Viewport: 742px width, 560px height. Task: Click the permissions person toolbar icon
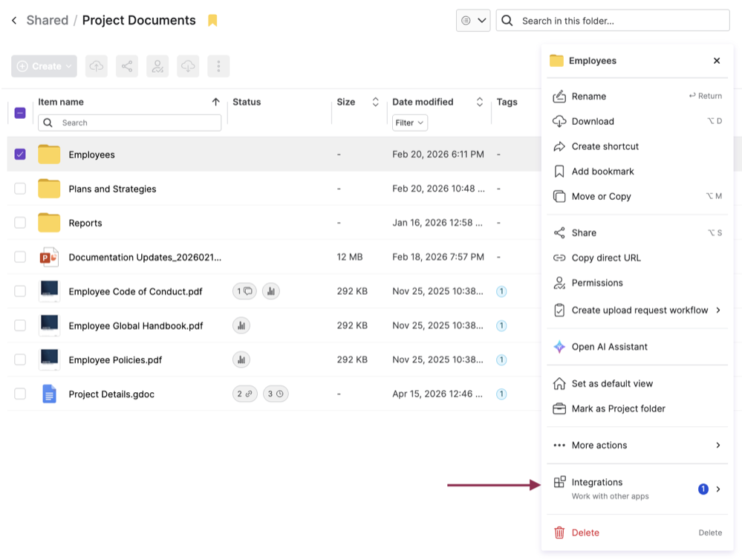pos(157,66)
